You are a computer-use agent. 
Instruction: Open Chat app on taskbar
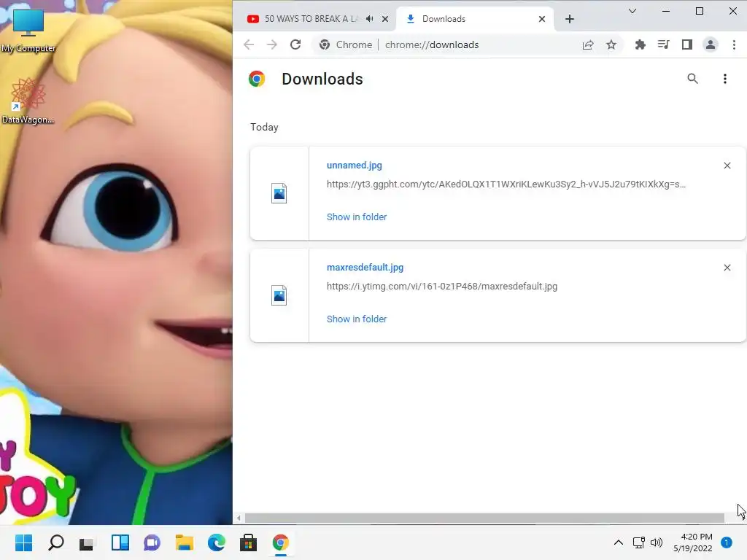pos(152,542)
